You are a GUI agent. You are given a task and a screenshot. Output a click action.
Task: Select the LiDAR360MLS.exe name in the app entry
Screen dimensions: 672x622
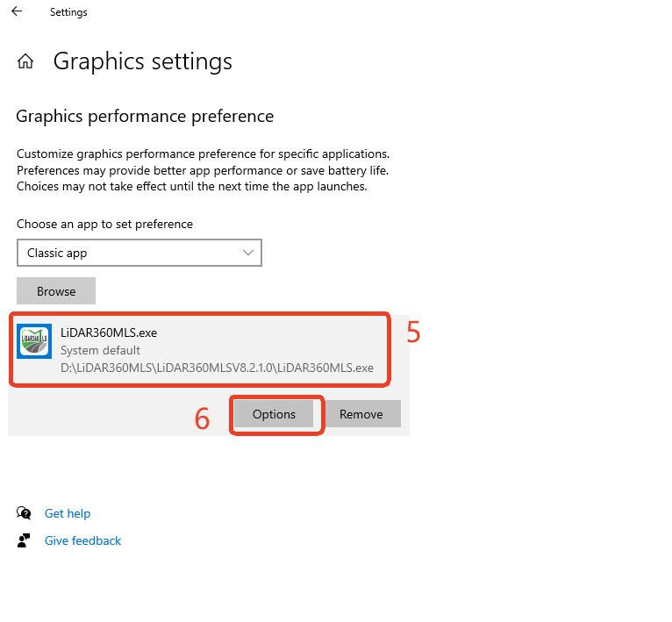coord(109,332)
